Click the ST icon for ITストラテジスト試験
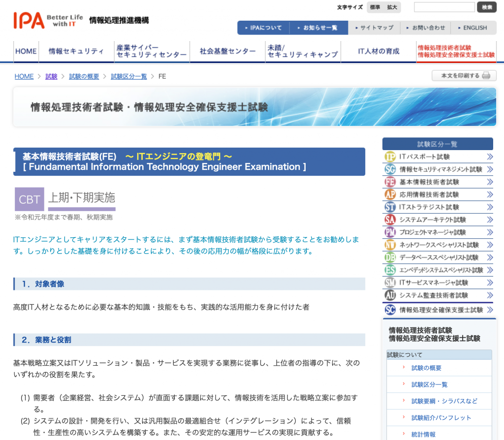 [x=390, y=207]
